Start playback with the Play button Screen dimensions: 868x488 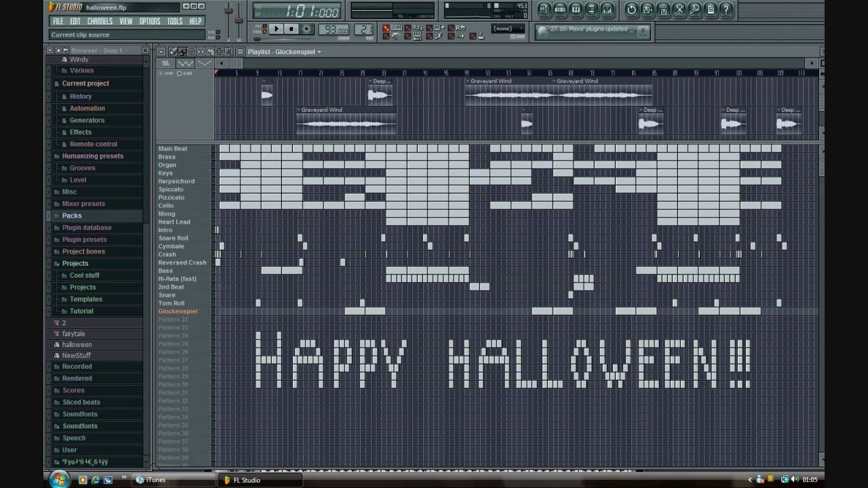click(x=276, y=28)
